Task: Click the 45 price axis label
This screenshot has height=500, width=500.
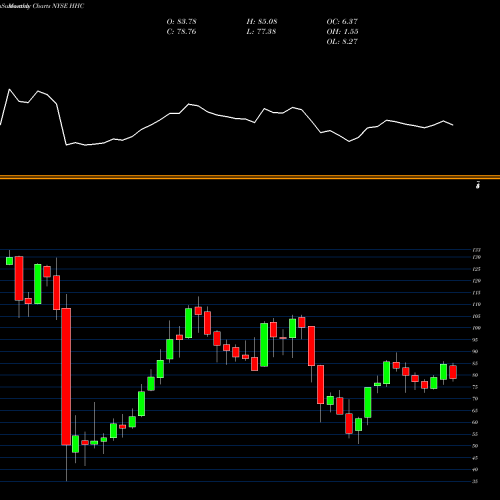Action: (x=475, y=458)
